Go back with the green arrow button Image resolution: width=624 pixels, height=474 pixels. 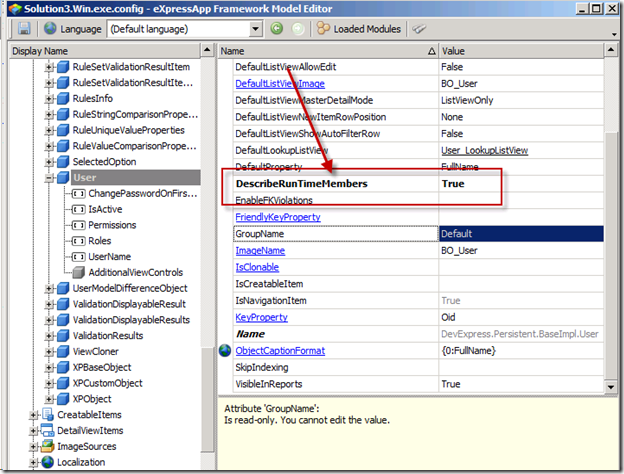(277, 28)
